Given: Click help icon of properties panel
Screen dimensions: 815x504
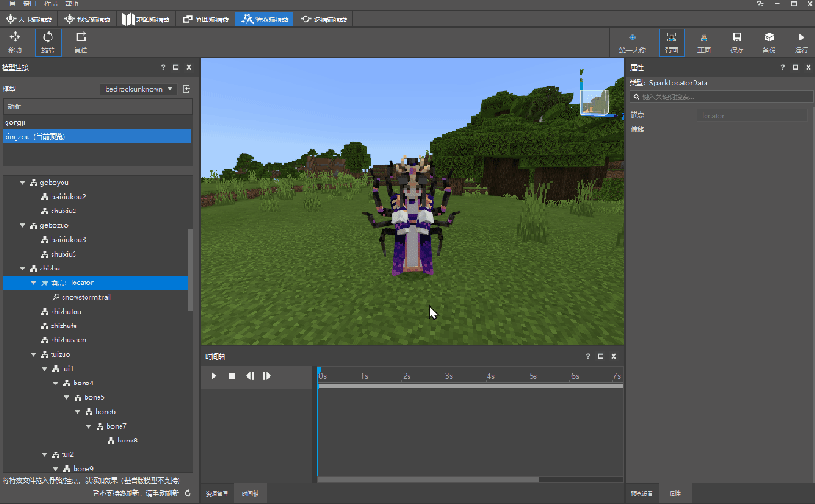Looking at the screenshot, I should (782, 67).
